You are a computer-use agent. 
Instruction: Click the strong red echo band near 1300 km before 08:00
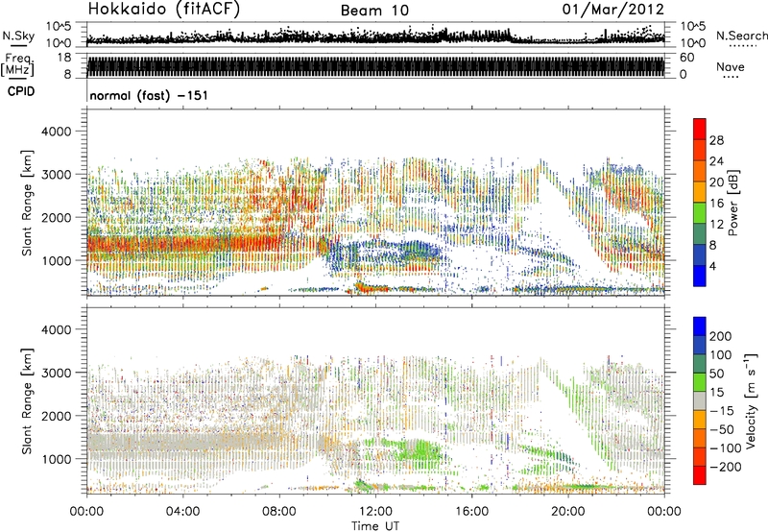181,244
